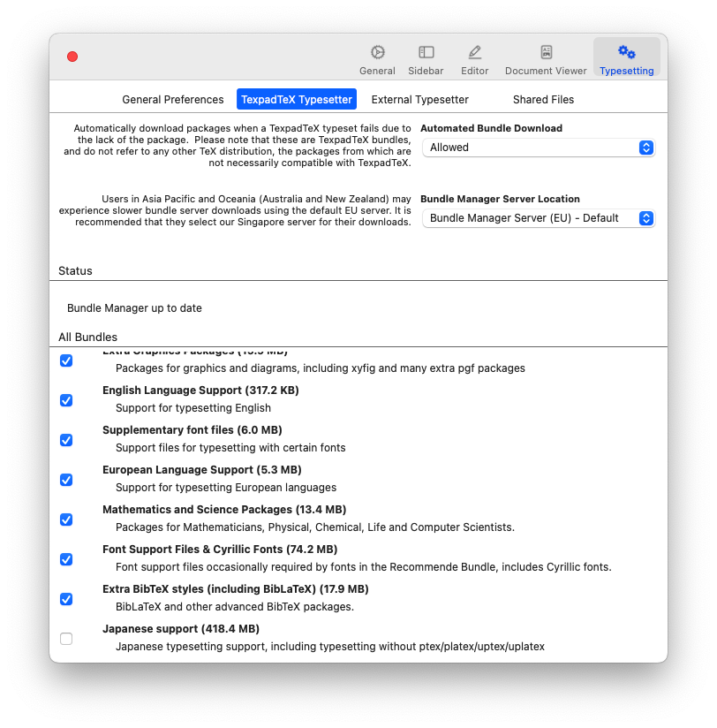The width and height of the screenshot is (717, 728).
Task: Click 'BibLaTeX and other advanced BibTeX packages.'
Action: pos(235,607)
